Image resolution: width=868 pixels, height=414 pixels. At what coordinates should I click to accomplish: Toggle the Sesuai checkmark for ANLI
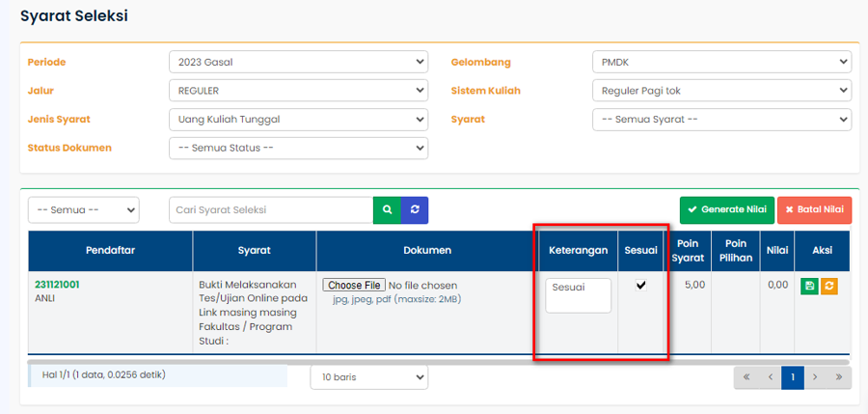[x=641, y=286]
